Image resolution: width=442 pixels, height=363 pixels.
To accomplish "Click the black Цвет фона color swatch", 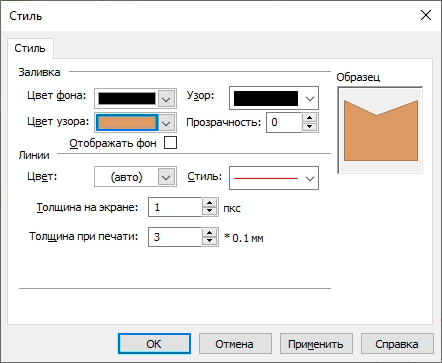I will pyautogui.click(x=127, y=99).
